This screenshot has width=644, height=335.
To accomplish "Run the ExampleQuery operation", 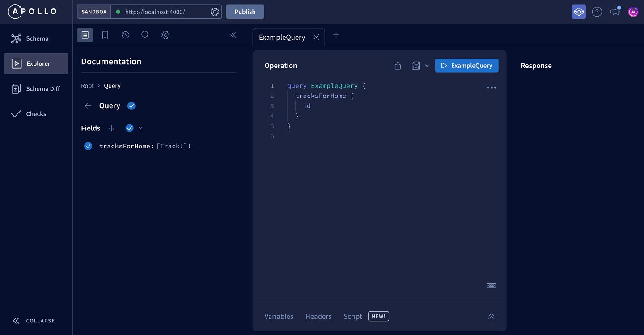I will pyautogui.click(x=466, y=66).
